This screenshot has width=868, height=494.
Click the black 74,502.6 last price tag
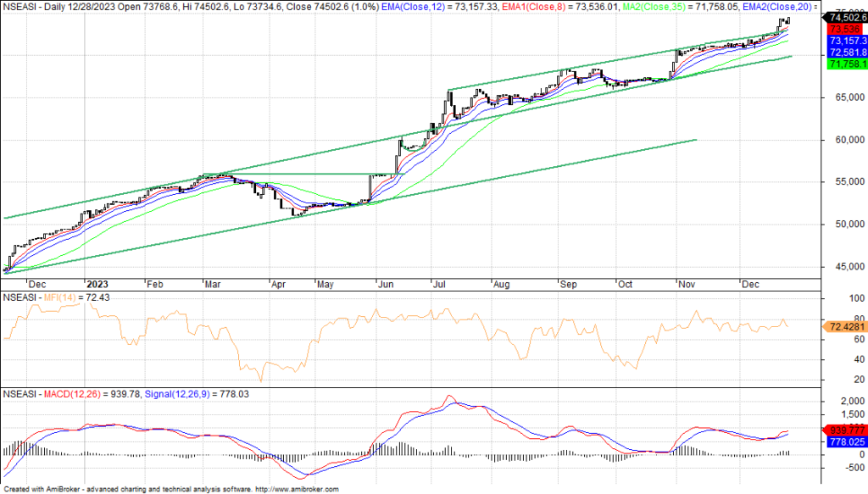coord(846,18)
